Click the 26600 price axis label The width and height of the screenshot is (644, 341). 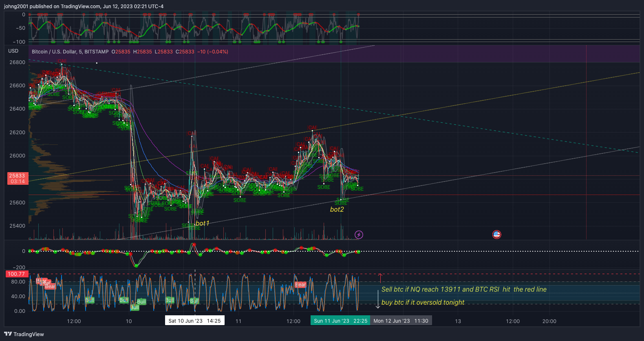pyautogui.click(x=17, y=86)
